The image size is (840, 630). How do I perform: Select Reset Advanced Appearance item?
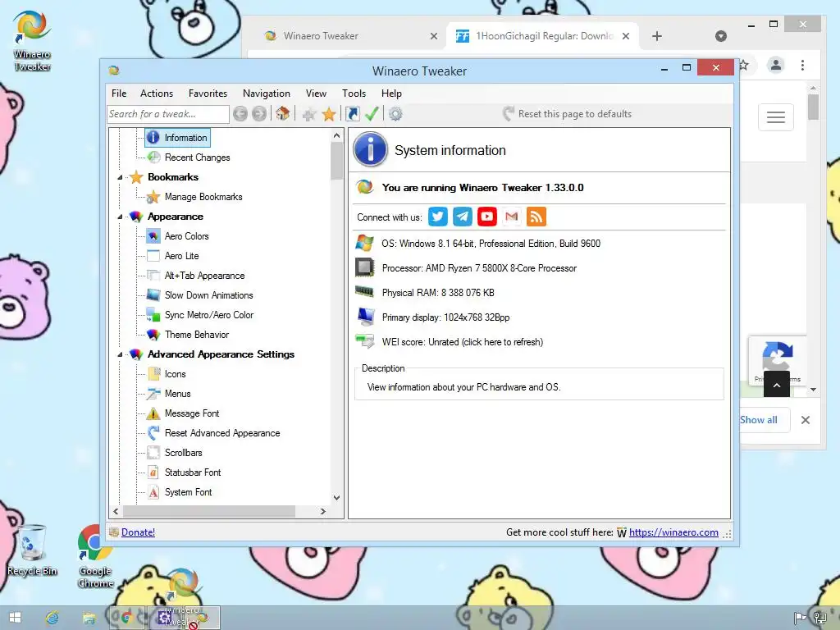click(x=222, y=433)
